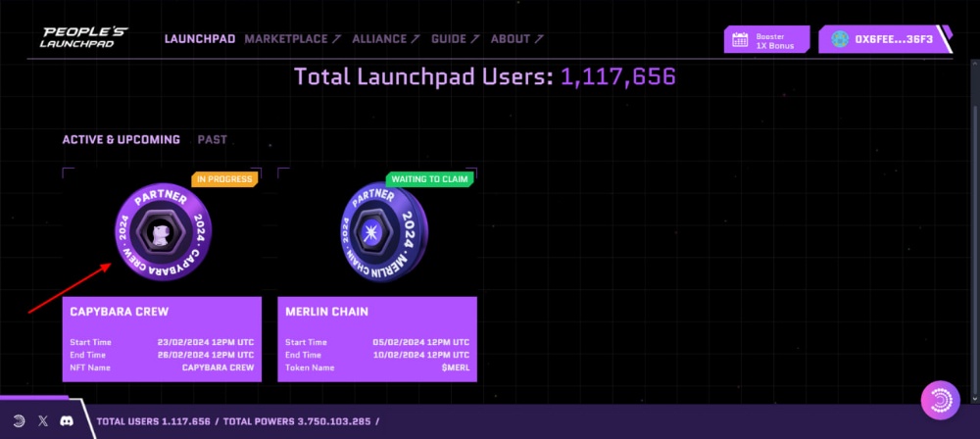Screen dimensions: 980x439
Task: Click Merlin end time 10/02/2024 12PM UTC
Action: (x=421, y=355)
